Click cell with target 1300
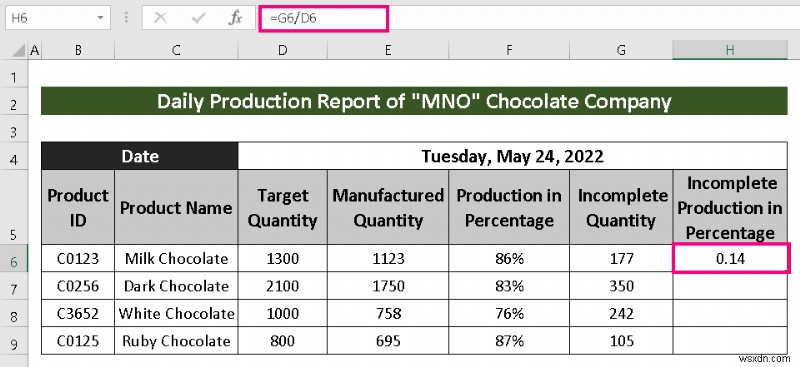 (x=283, y=258)
